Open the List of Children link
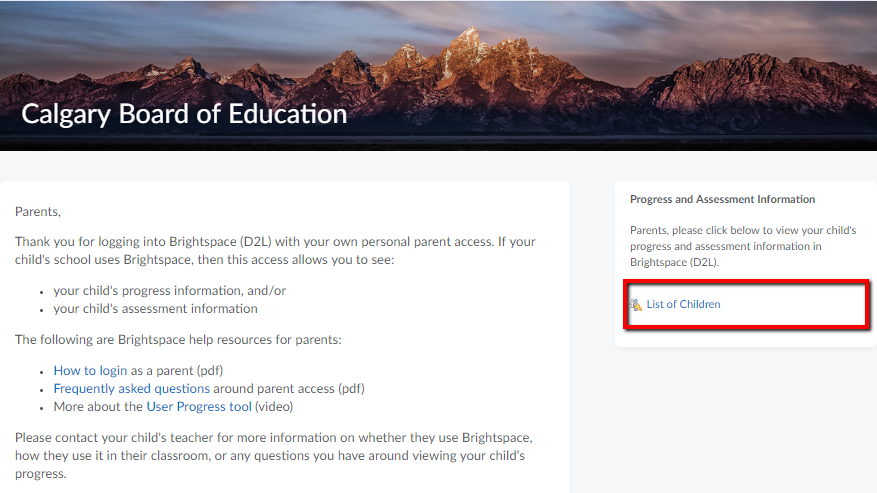877x493 pixels. coord(683,305)
